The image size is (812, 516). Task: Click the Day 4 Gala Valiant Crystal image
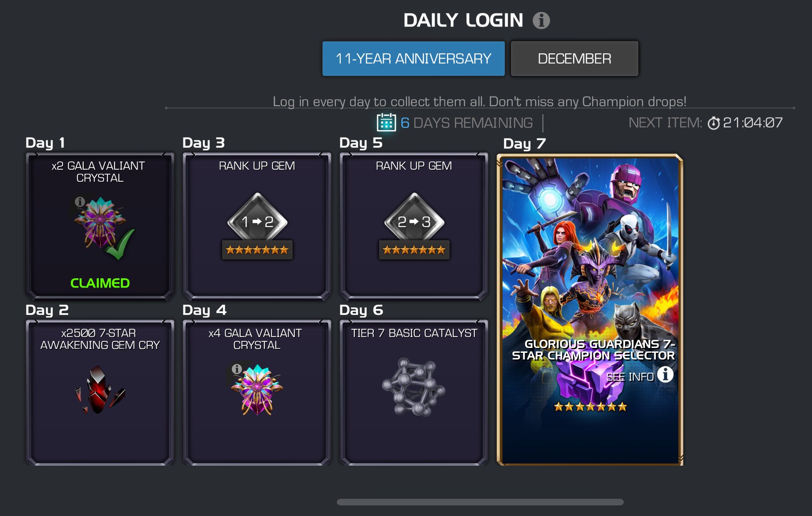[257, 389]
